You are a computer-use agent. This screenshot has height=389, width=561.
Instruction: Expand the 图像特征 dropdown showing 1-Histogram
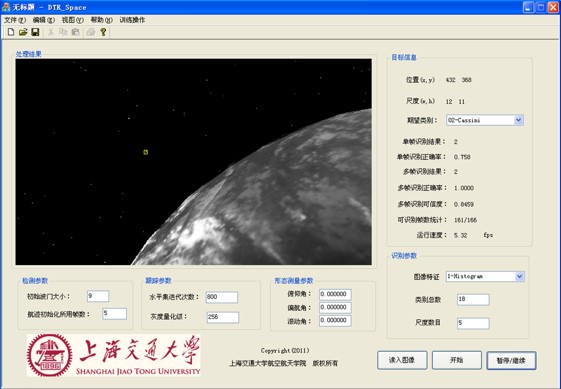pos(519,276)
